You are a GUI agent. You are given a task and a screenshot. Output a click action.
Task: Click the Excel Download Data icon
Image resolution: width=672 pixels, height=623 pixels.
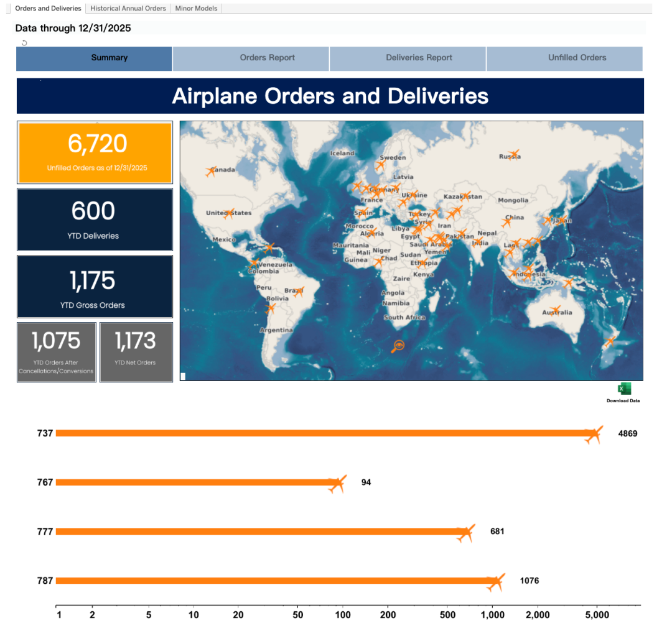point(623,389)
